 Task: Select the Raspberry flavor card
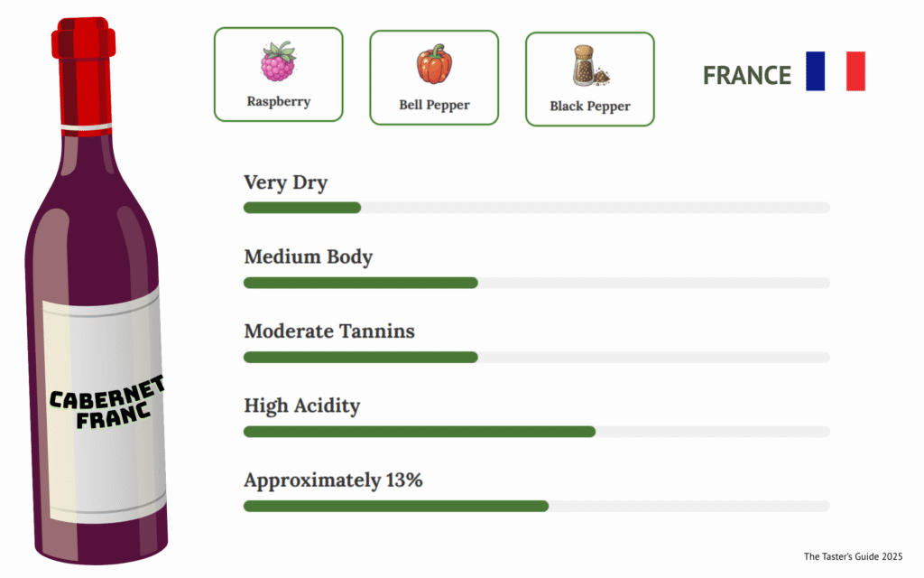[x=278, y=74]
